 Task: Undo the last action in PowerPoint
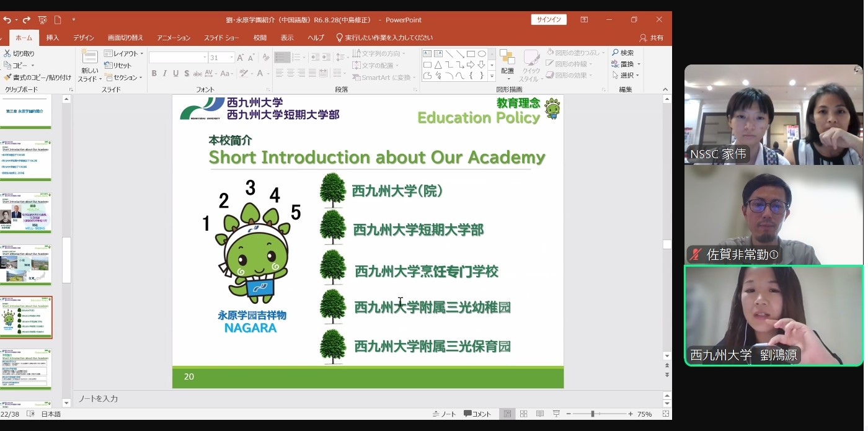[x=7, y=20]
